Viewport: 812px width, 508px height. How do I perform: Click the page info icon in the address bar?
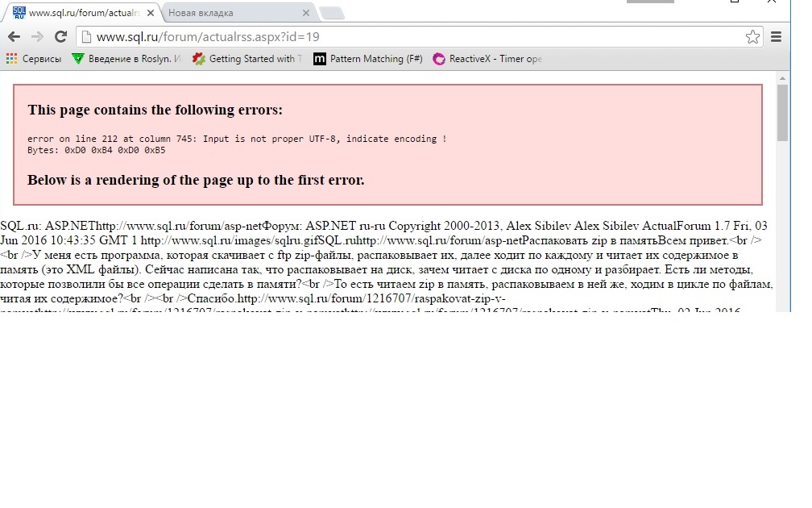[x=85, y=36]
